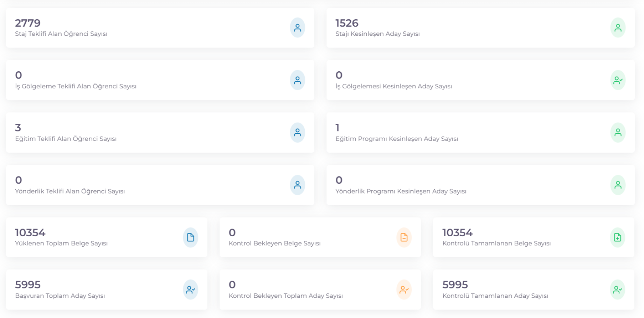The image size is (644, 318).
Task: Click the blue user icon beside Staj Teklifi Alan Öğrenci
Action: click(297, 28)
